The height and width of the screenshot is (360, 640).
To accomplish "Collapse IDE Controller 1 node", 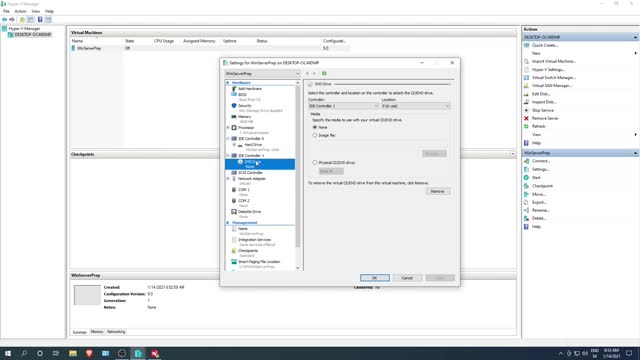I will point(228,156).
